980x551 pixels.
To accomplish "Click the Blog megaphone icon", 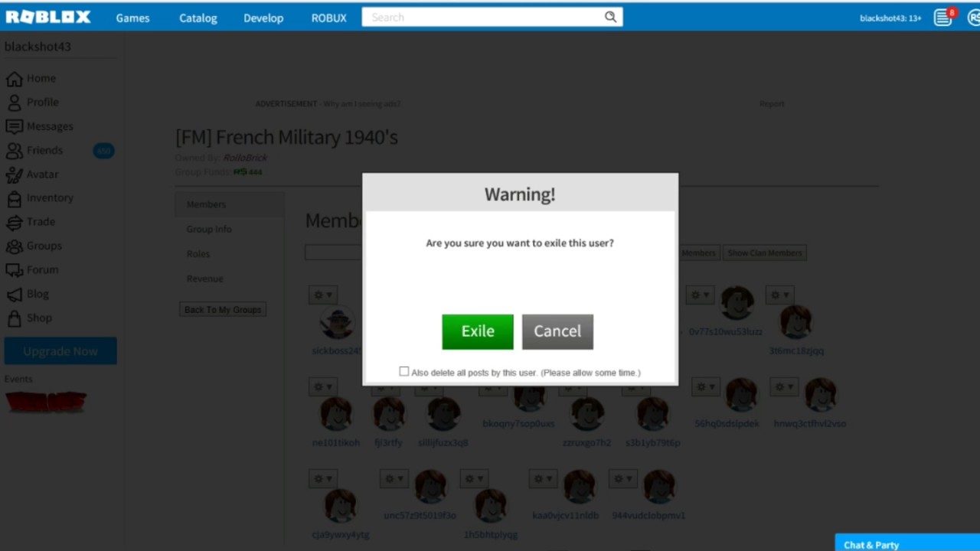I will pos(14,294).
